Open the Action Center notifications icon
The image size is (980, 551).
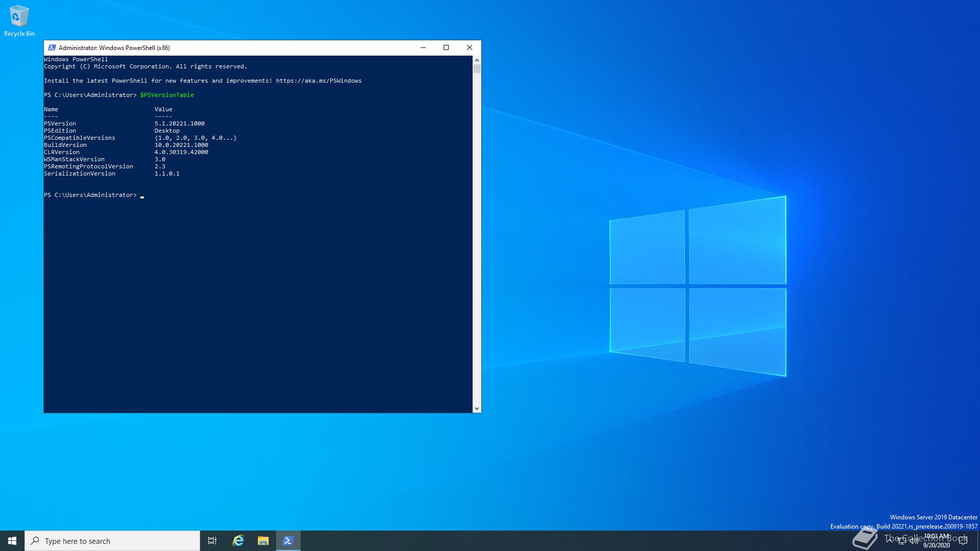point(963,541)
